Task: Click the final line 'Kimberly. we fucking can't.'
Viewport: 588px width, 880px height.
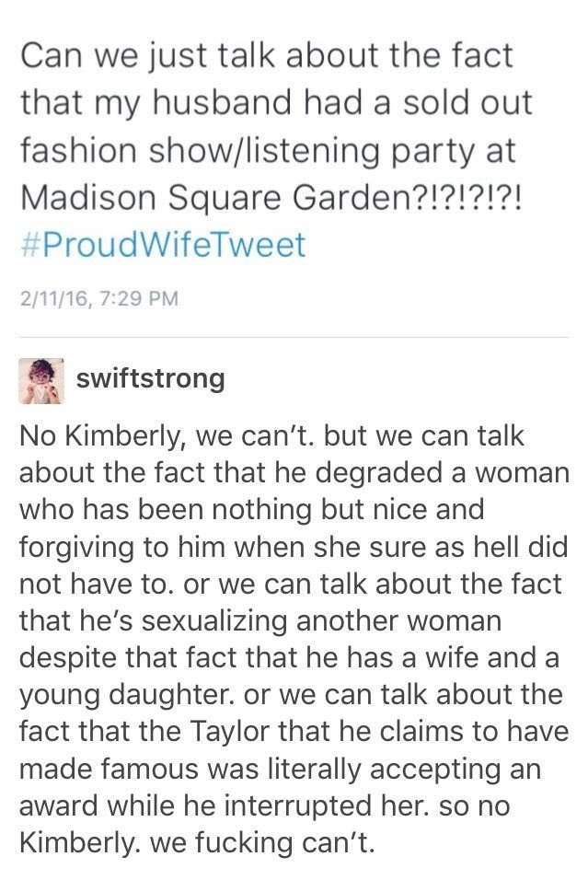Action: pos(196,842)
